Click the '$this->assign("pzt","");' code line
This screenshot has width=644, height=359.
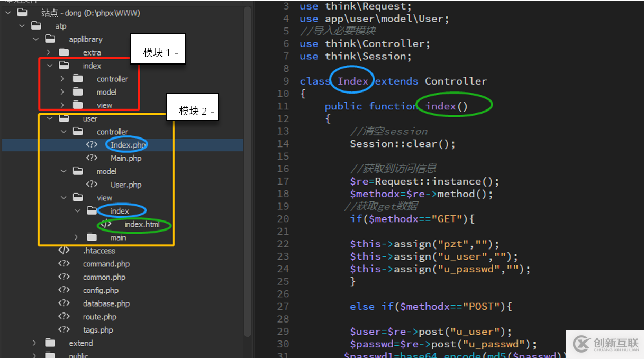(424, 244)
